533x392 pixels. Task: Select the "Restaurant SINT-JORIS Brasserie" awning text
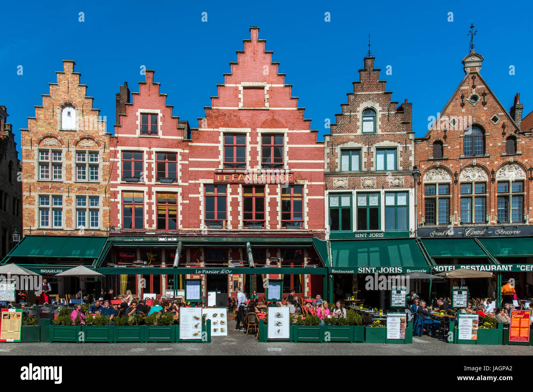379,270
